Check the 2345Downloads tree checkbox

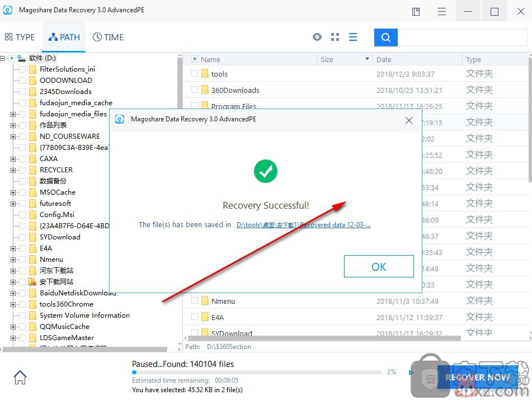(22, 92)
